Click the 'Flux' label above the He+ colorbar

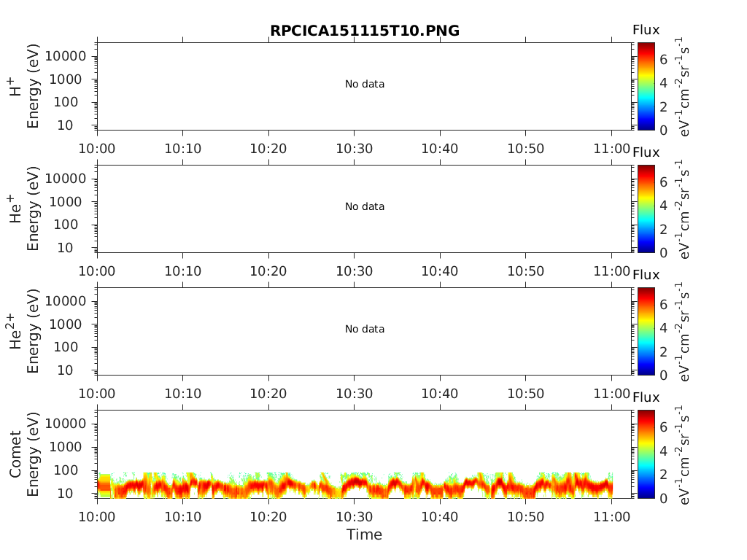pos(646,153)
